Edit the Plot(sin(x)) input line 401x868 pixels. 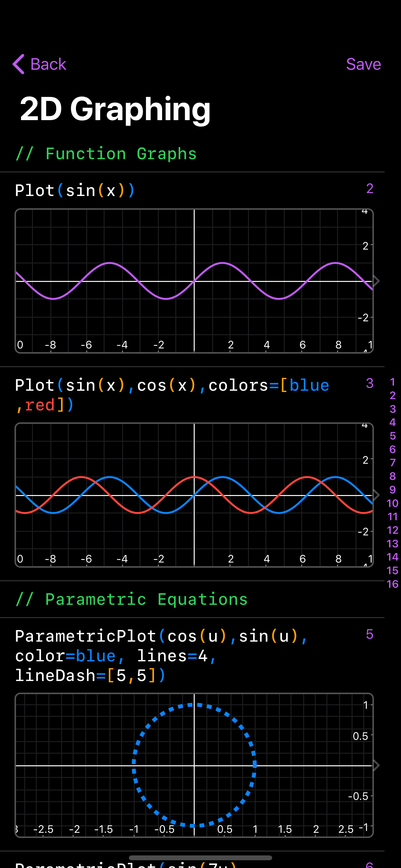(75, 191)
